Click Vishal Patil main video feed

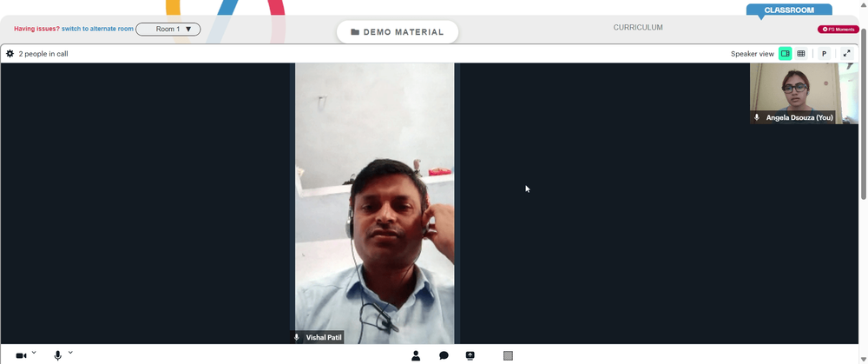374,202
